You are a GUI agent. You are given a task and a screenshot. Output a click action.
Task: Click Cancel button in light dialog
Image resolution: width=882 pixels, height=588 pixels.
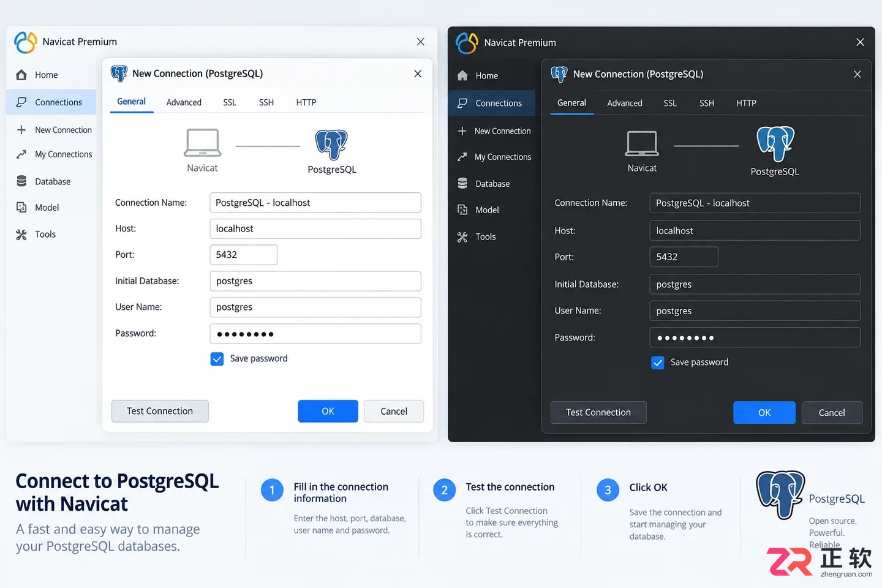394,411
